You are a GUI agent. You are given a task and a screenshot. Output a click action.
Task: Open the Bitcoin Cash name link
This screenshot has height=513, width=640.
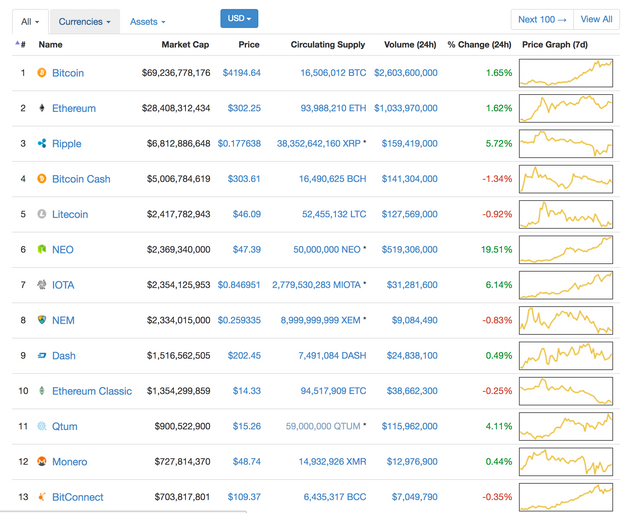pos(81,179)
